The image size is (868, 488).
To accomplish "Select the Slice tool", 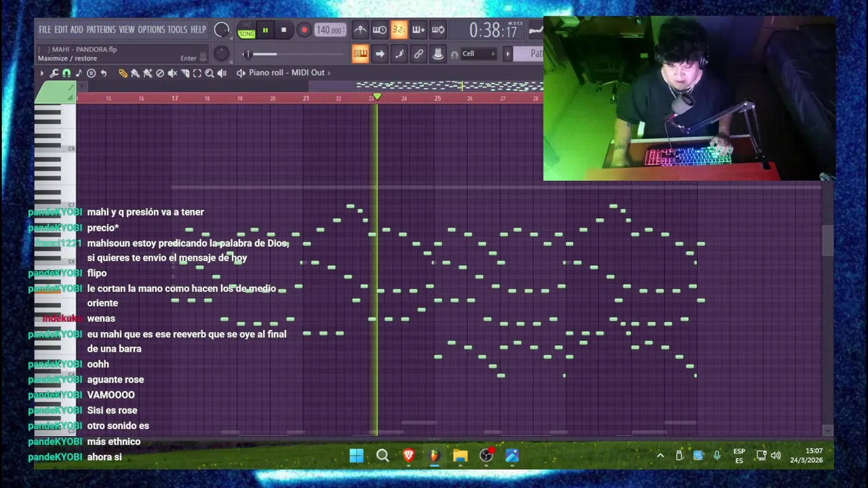I will (x=184, y=73).
